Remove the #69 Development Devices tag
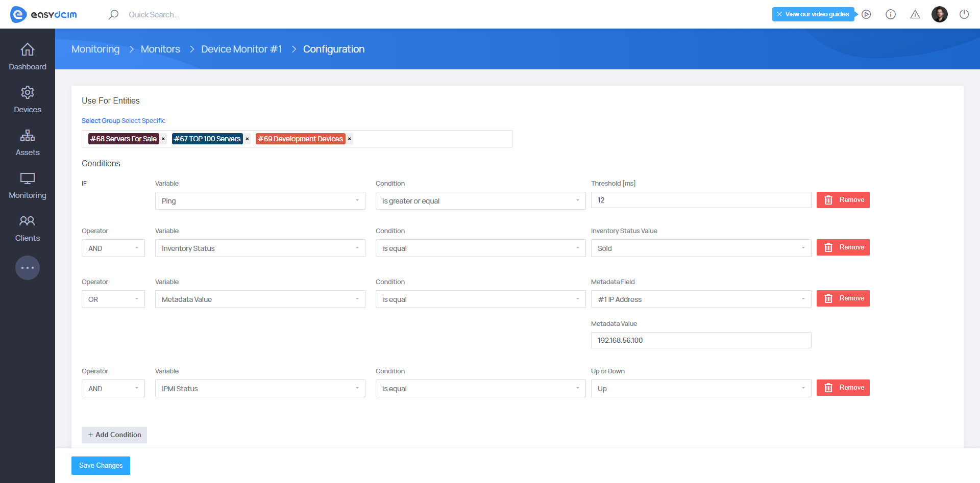 pos(350,139)
